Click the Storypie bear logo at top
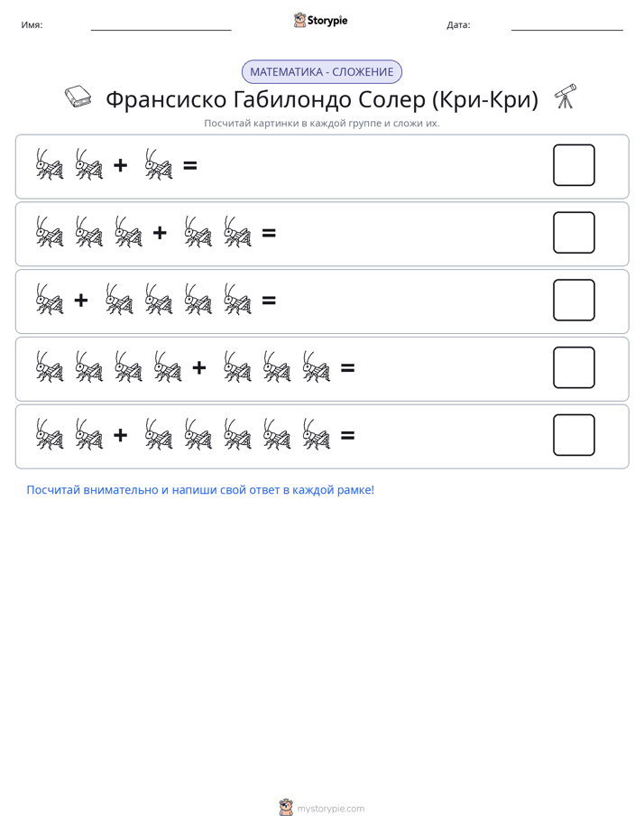Viewport: 644px width, 834px height. point(299,20)
